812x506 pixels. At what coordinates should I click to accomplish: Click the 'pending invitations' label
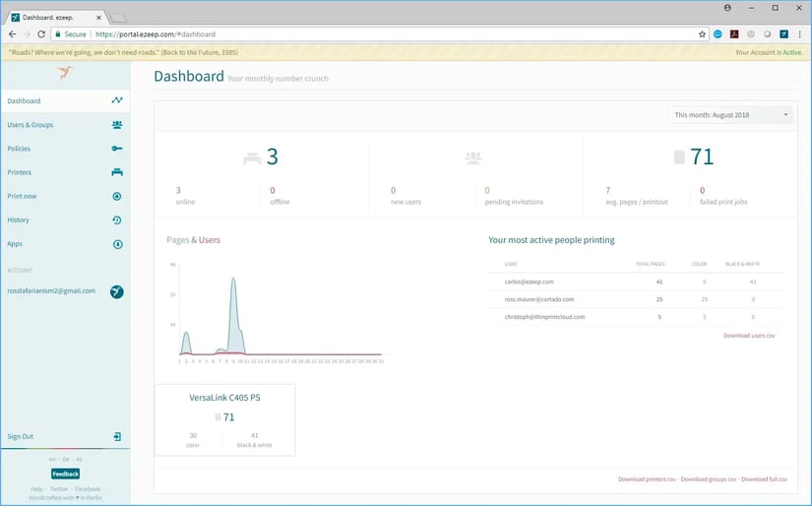pyautogui.click(x=514, y=202)
